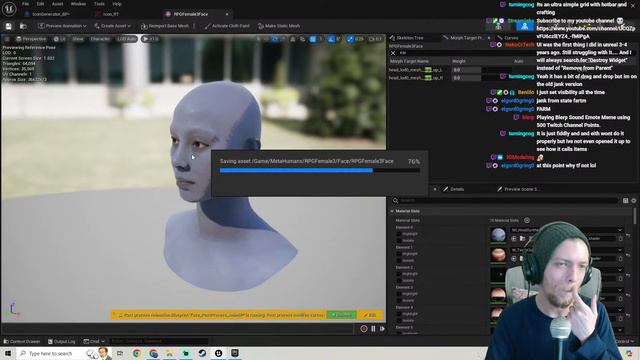Click the browse to asset icon
The image size is (640, 360).
(23, 26)
